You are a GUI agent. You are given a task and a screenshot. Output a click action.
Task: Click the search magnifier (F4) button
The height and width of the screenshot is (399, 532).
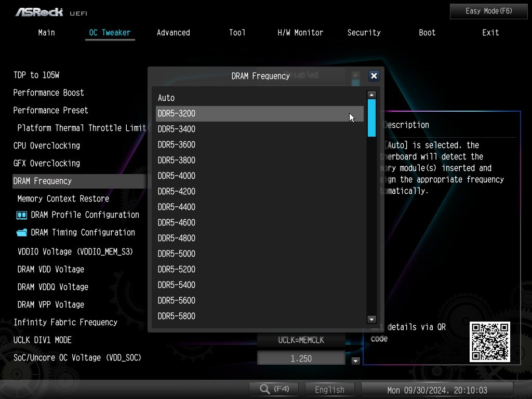coord(274,389)
